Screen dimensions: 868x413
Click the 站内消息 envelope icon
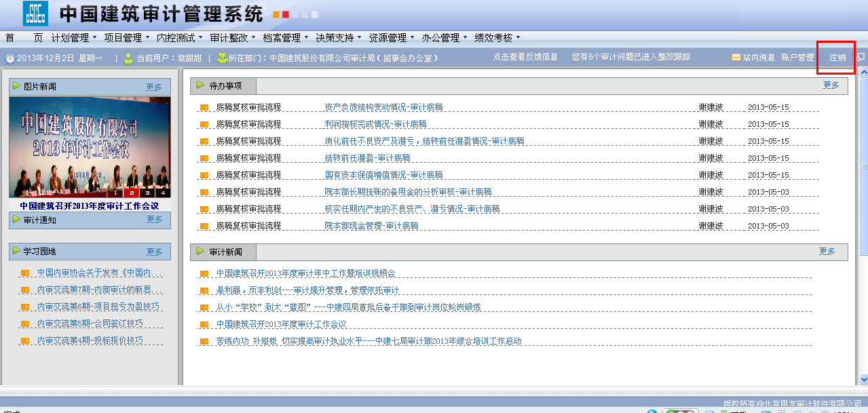coord(736,58)
